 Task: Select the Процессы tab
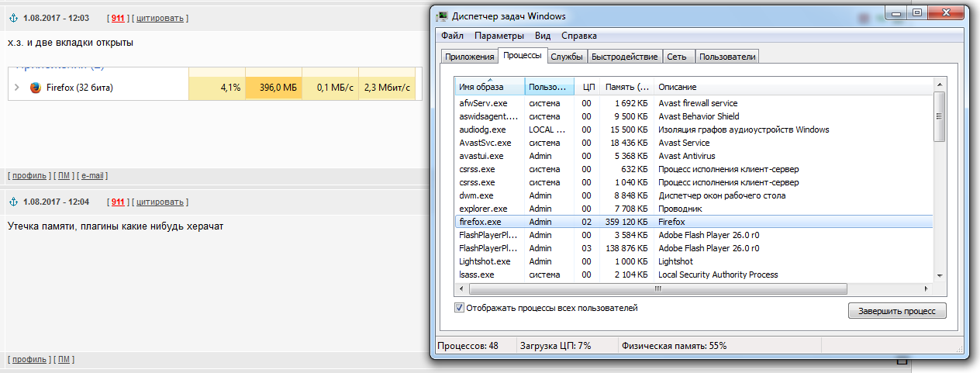pyautogui.click(x=523, y=56)
